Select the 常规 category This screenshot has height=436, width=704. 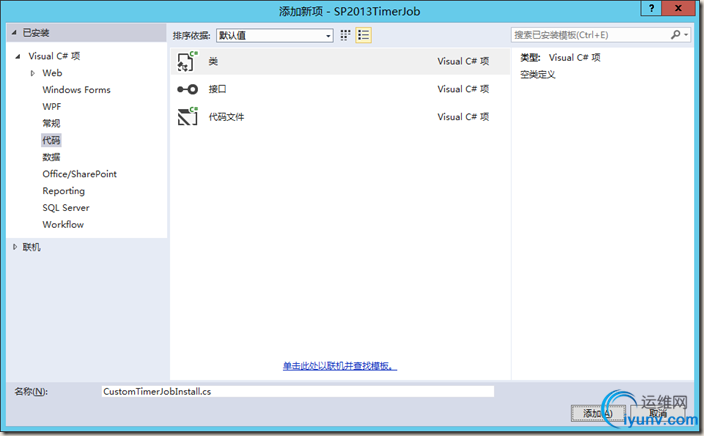click(51, 123)
